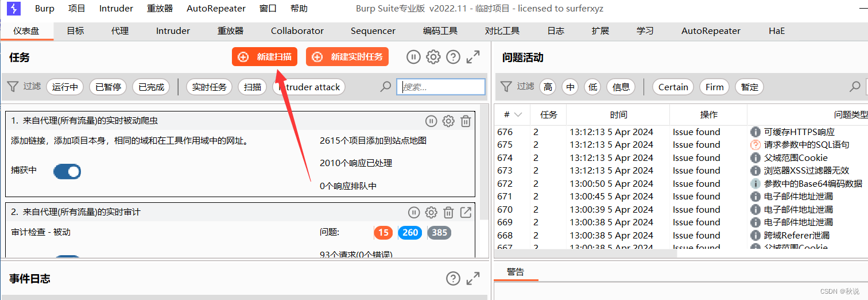This screenshot has height=300, width=868.
Task: Click the issue activity filter funnel icon
Action: click(506, 87)
